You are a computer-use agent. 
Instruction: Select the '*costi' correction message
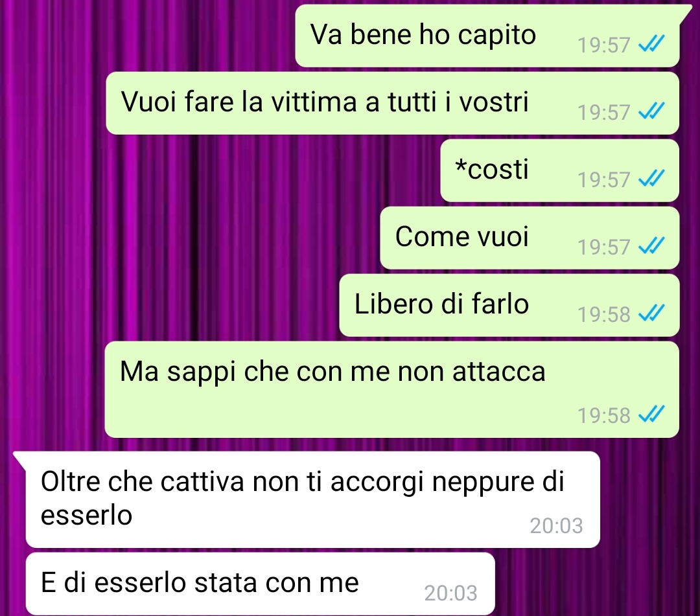pyautogui.click(x=560, y=170)
